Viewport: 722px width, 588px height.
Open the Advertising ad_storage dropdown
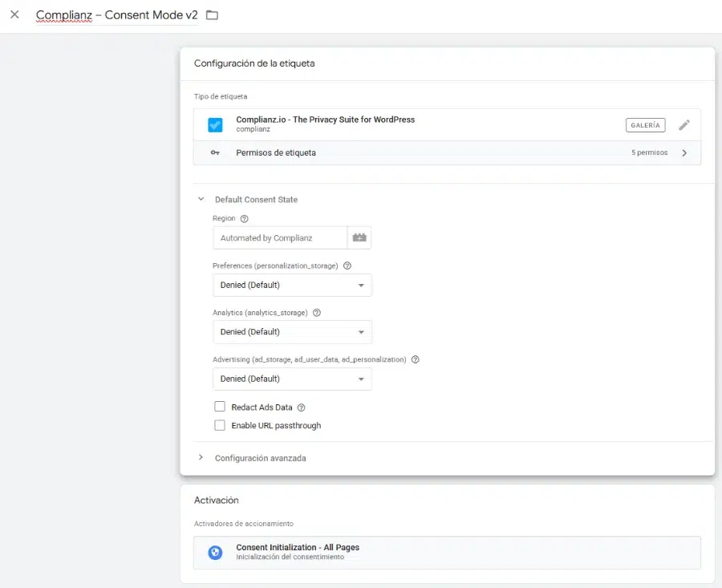[292, 379]
